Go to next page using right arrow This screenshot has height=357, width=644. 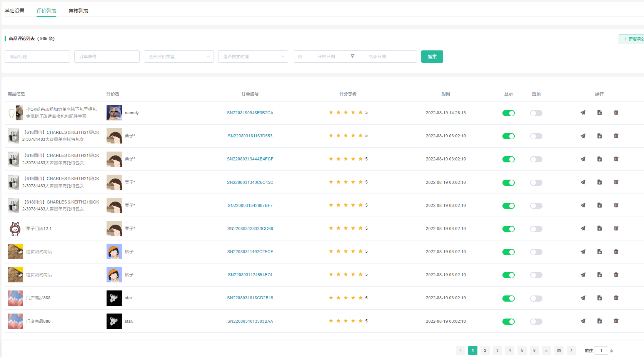(571, 350)
